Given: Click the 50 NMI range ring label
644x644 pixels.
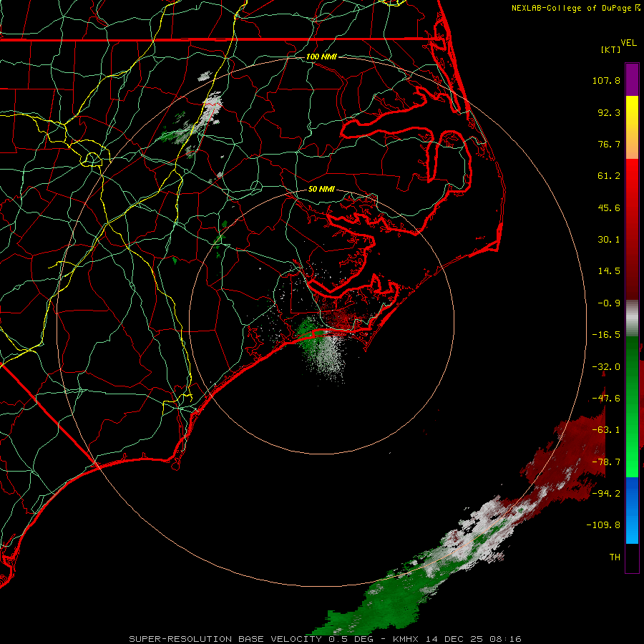Looking at the screenshot, I should coord(321,189).
